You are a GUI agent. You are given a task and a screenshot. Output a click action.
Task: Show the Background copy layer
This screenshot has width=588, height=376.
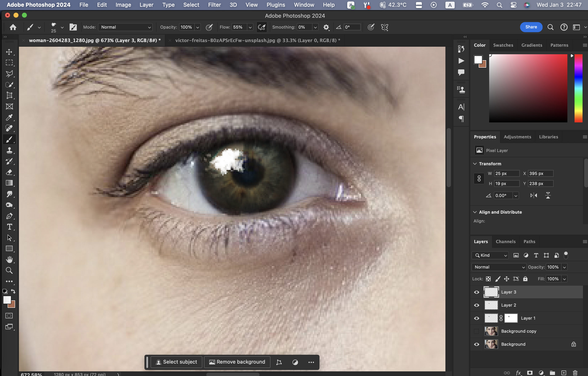(476, 331)
